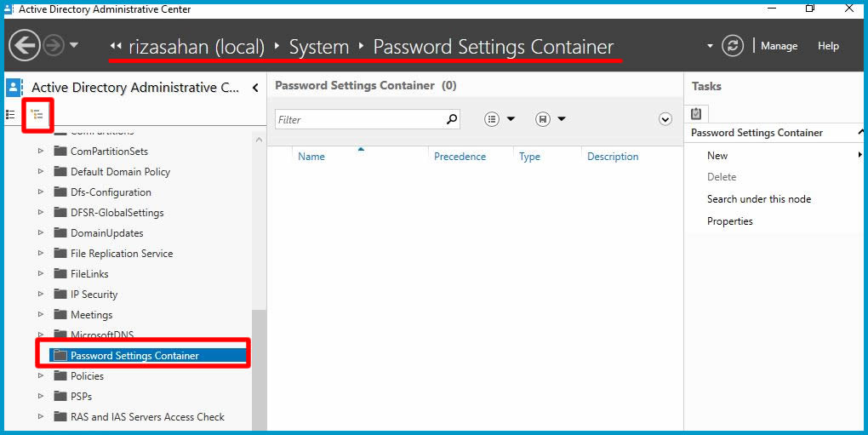
Task: Click the saved queries disk icon
Action: (x=543, y=119)
